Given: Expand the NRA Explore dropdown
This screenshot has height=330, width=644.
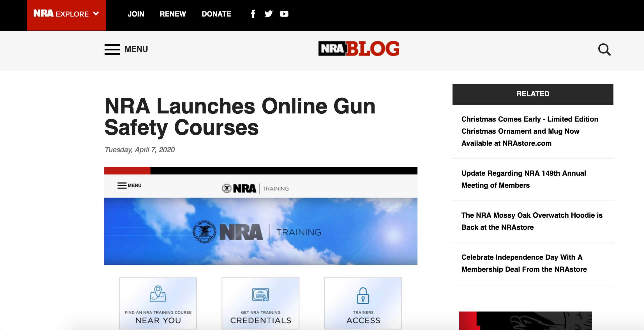Looking at the screenshot, I should [66, 15].
